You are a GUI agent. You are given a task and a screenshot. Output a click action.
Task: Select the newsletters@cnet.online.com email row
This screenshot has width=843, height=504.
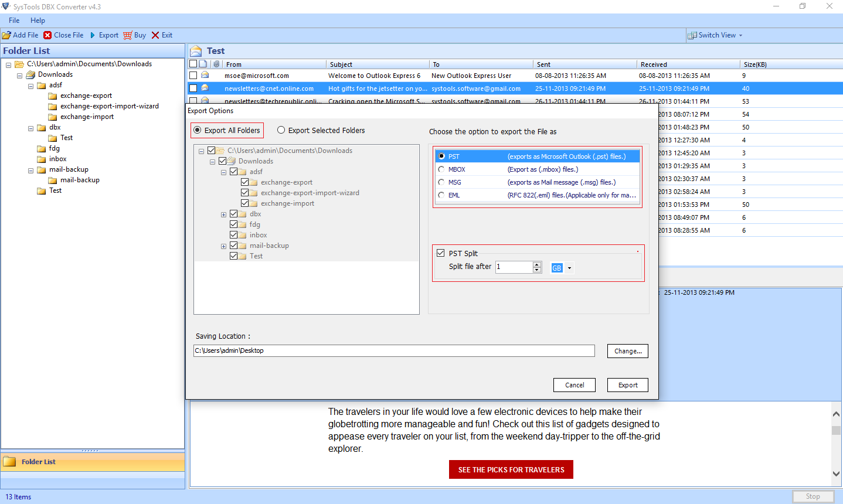(x=515, y=88)
